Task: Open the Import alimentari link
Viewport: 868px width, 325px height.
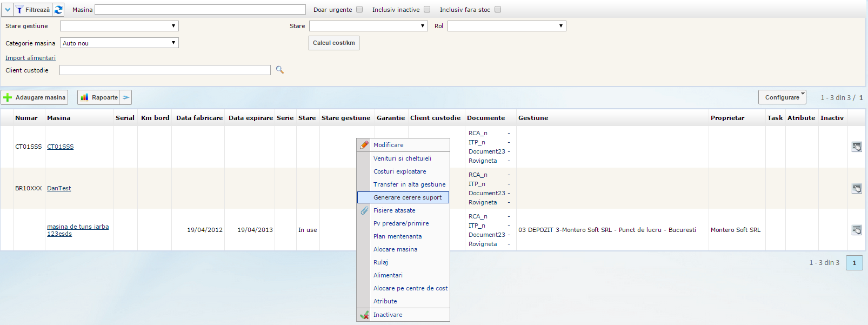Action: [30, 58]
